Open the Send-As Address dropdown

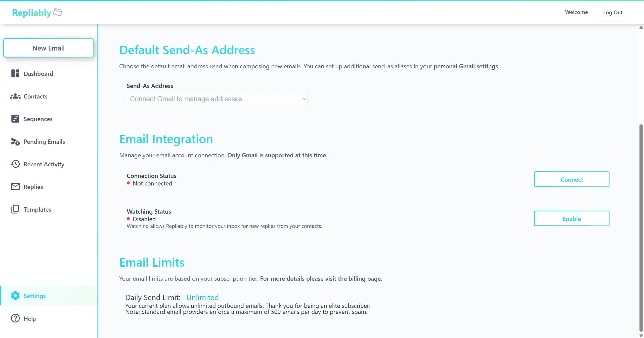point(217,99)
